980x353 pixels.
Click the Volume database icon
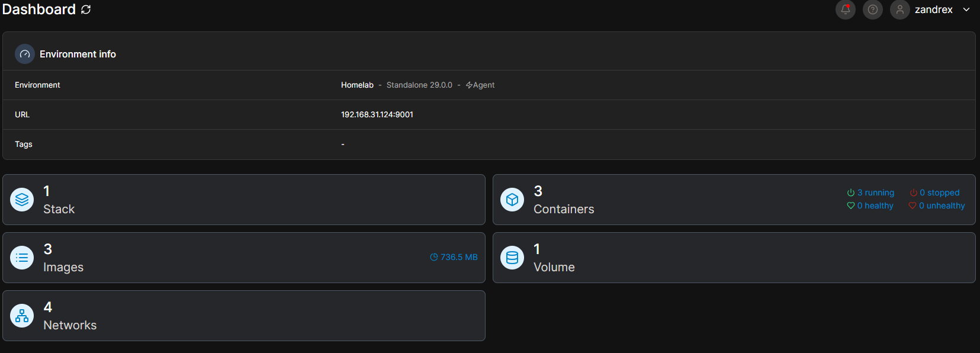point(512,258)
